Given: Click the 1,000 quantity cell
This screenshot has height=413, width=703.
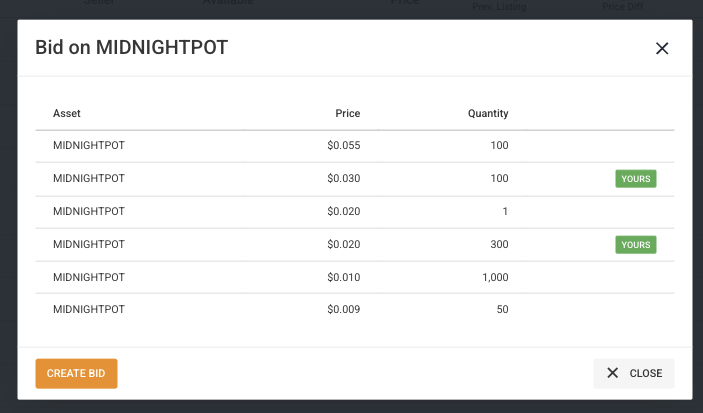Looking at the screenshot, I should 495,277.
